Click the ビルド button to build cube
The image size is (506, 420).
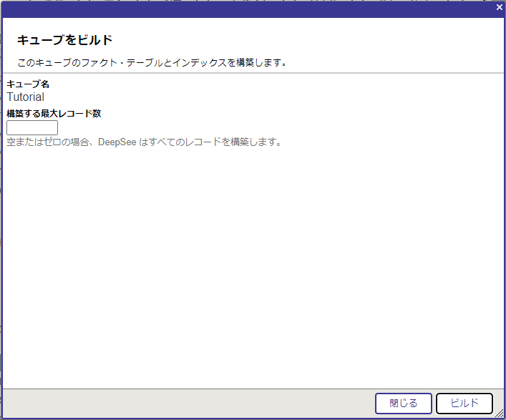pyautogui.click(x=464, y=404)
